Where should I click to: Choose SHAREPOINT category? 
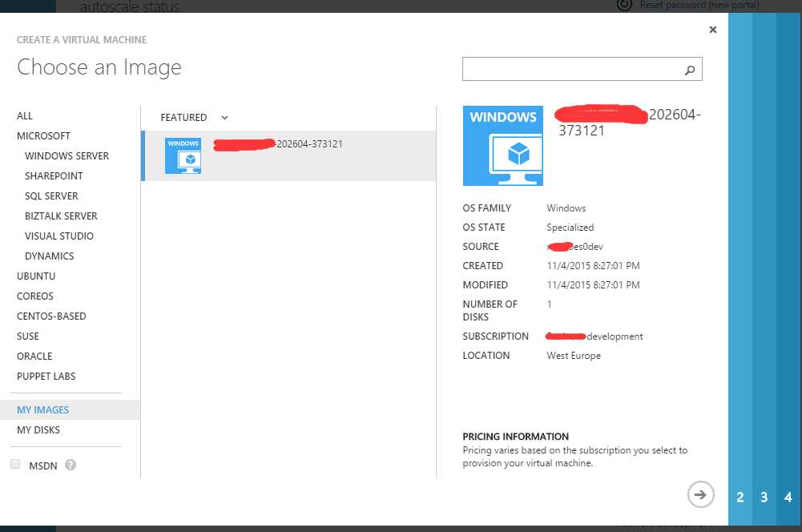54,175
